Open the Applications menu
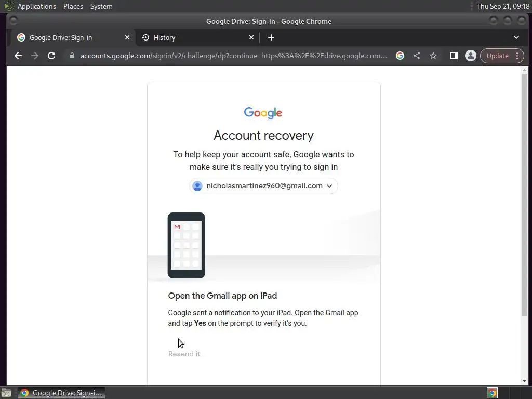This screenshot has width=532, height=399. tap(37, 6)
